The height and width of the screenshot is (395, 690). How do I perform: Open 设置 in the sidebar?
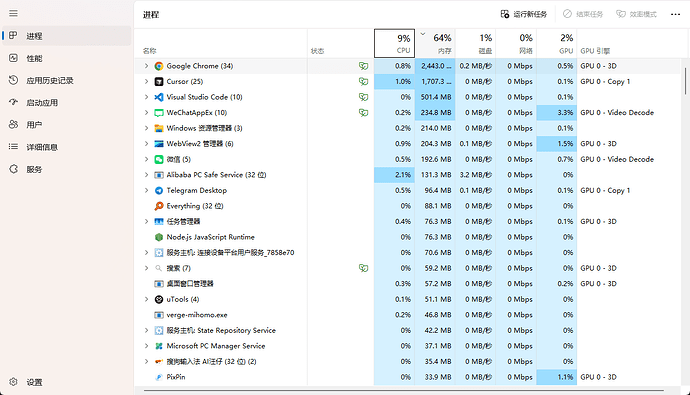67,382
